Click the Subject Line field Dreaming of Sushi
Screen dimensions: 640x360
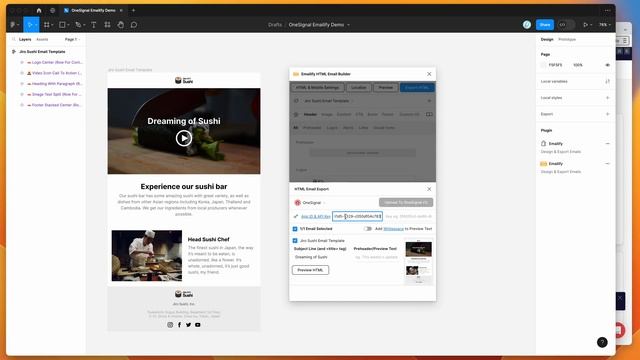pos(321,257)
